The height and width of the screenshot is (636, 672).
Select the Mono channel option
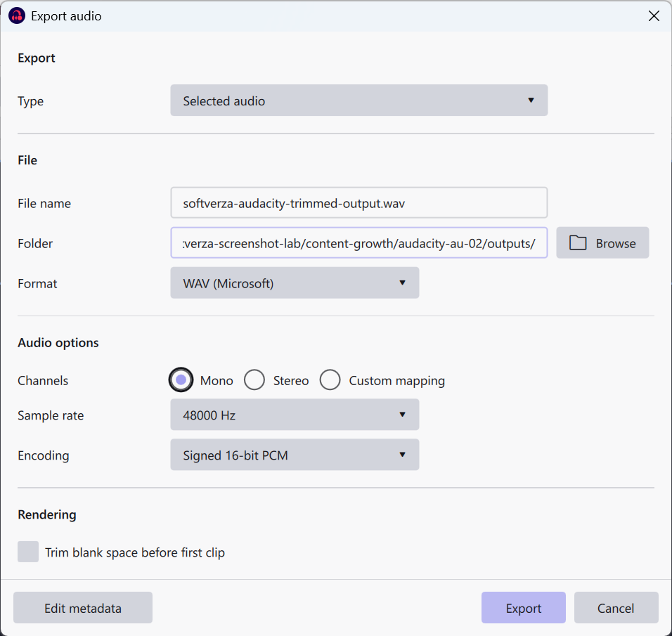pos(181,380)
